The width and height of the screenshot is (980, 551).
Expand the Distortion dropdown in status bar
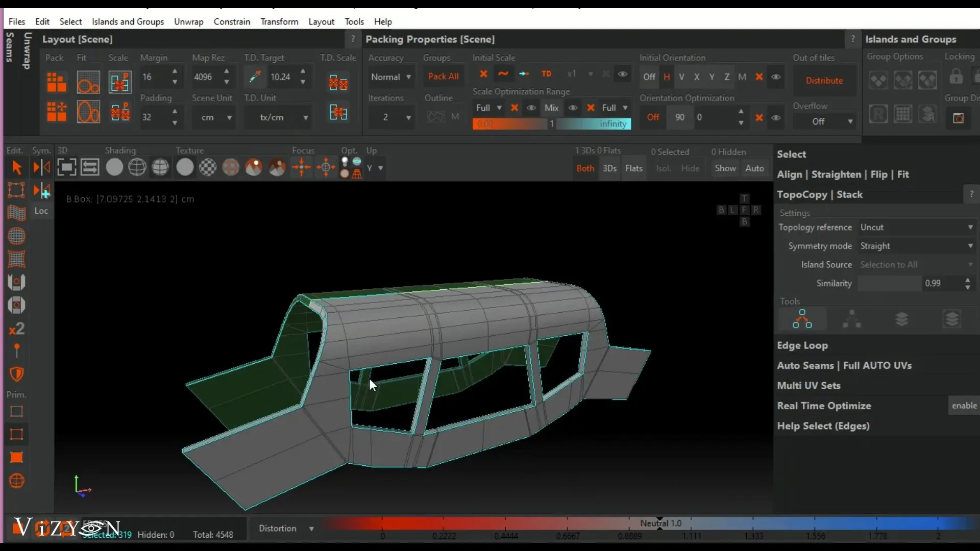[286, 529]
